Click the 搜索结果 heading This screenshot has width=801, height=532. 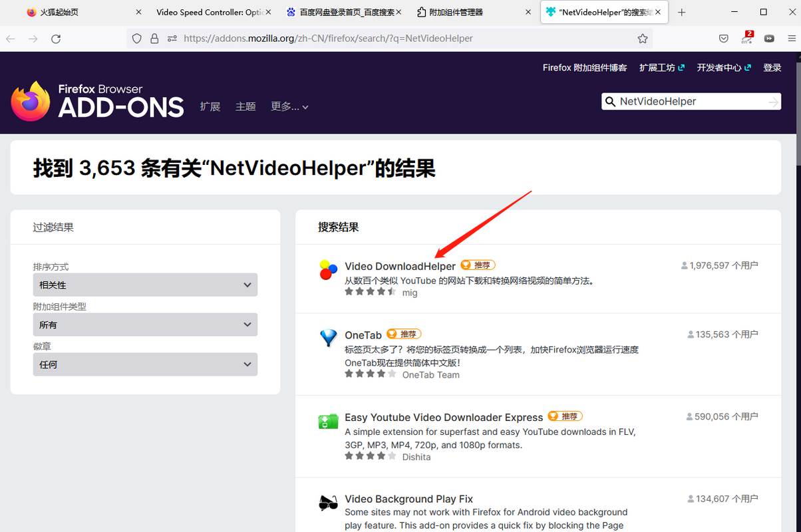click(338, 227)
